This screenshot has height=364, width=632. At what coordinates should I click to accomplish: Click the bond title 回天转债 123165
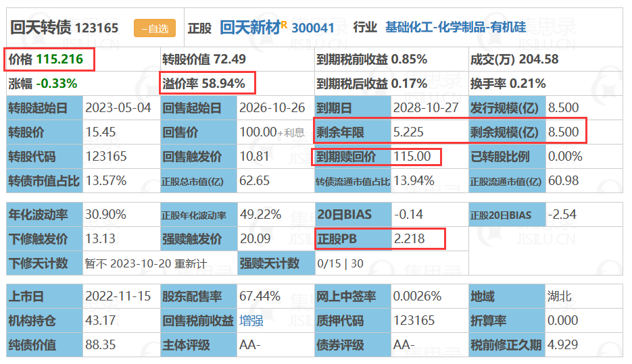point(64,28)
